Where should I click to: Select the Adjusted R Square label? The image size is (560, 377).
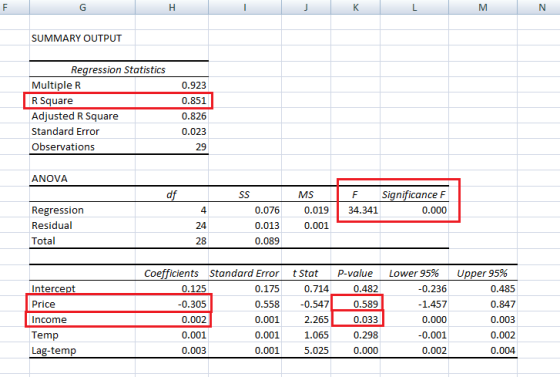(x=75, y=116)
